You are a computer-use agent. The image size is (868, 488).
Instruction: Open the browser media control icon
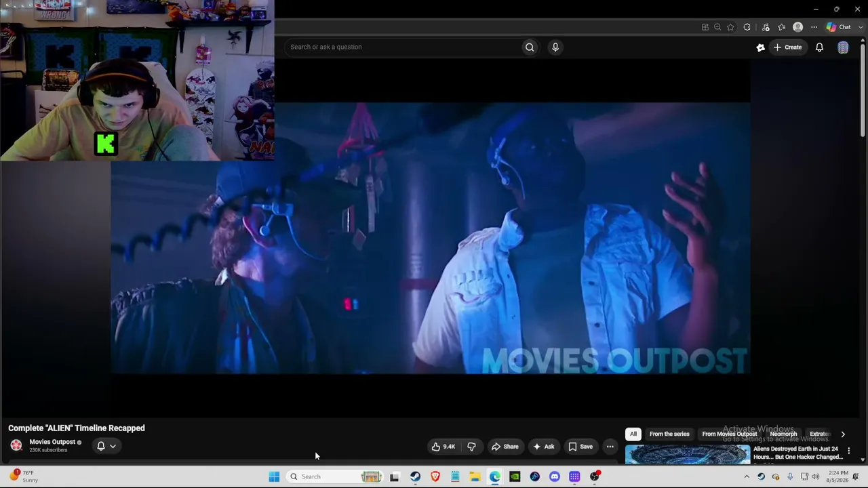[x=766, y=27]
